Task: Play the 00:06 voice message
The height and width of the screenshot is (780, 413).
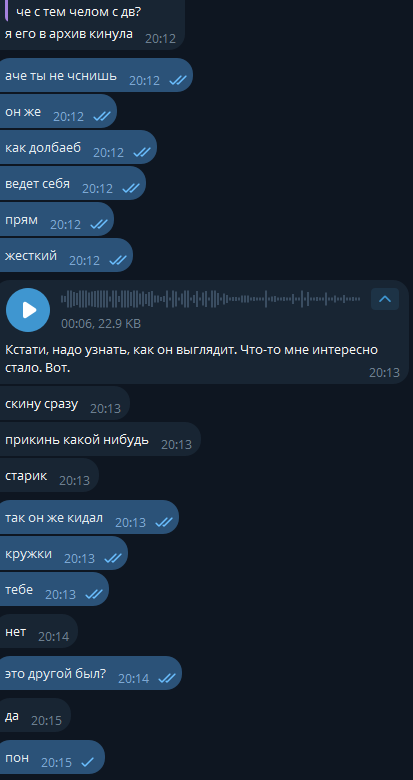Action: [x=28, y=310]
